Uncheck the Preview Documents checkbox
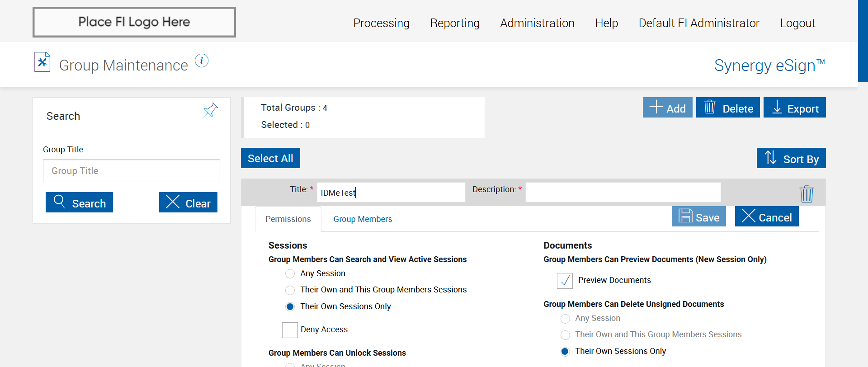 [x=565, y=281]
